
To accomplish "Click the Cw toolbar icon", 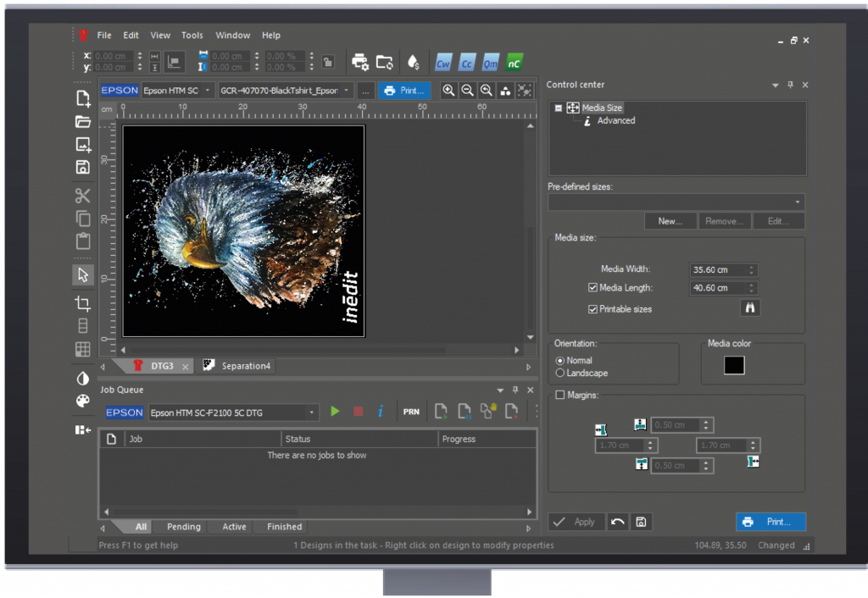I will tap(442, 62).
